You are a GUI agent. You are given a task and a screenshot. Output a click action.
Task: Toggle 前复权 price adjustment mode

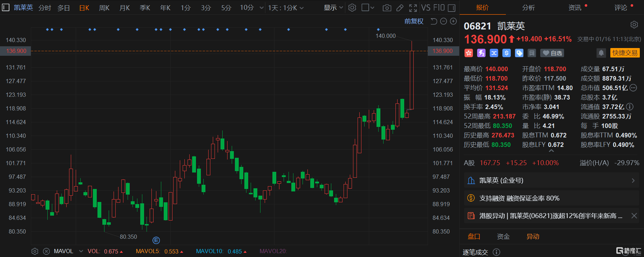tap(414, 21)
